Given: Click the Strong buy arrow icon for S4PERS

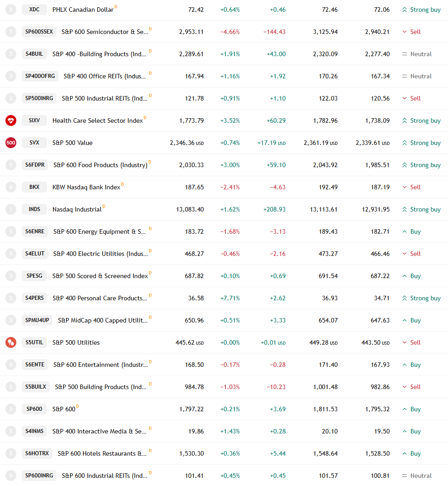Looking at the screenshot, I should click(x=405, y=298).
